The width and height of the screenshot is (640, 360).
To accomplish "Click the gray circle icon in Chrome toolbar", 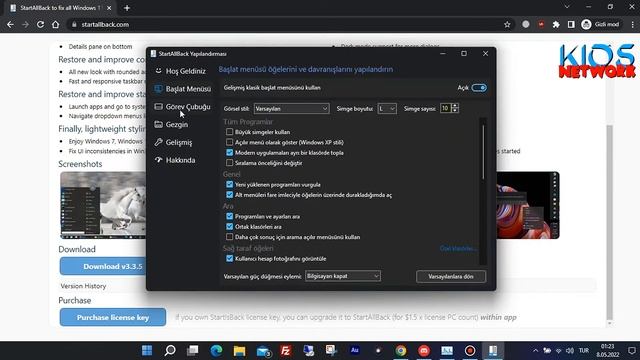I will tap(526, 24).
